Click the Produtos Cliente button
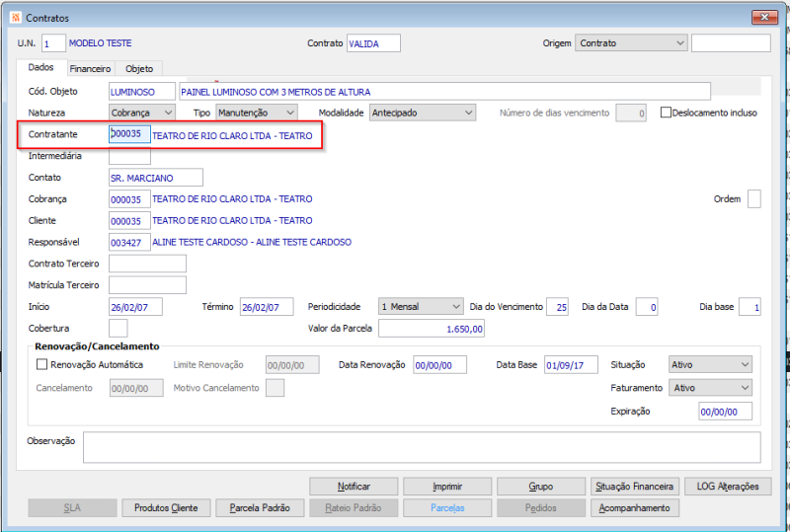The width and height of the screenshot is (790, 532). coord(166,507)
